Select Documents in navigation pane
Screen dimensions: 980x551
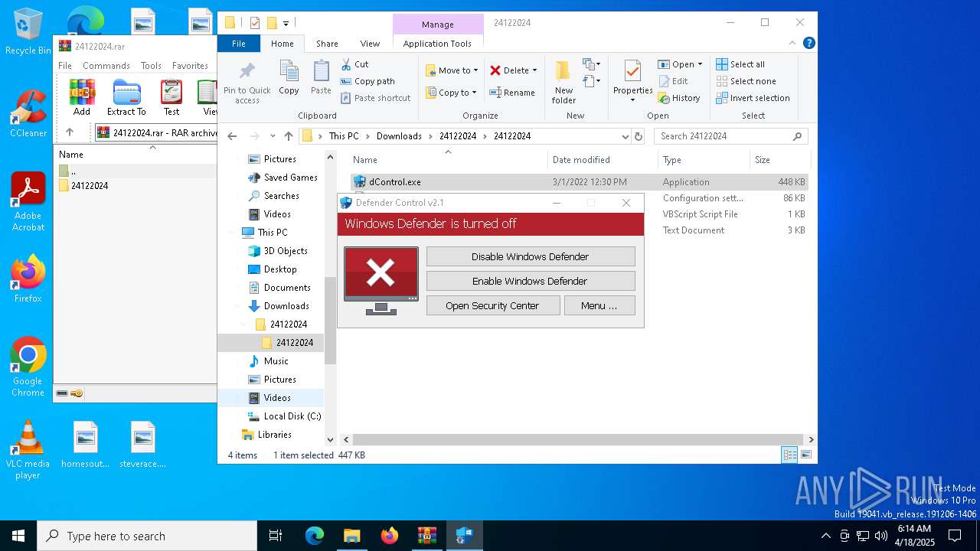pos(287,288)
